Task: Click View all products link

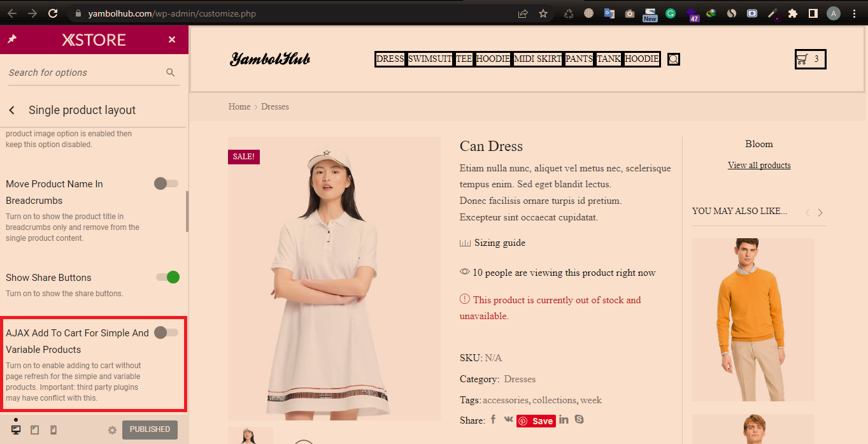Action: [x=759, y=165]
